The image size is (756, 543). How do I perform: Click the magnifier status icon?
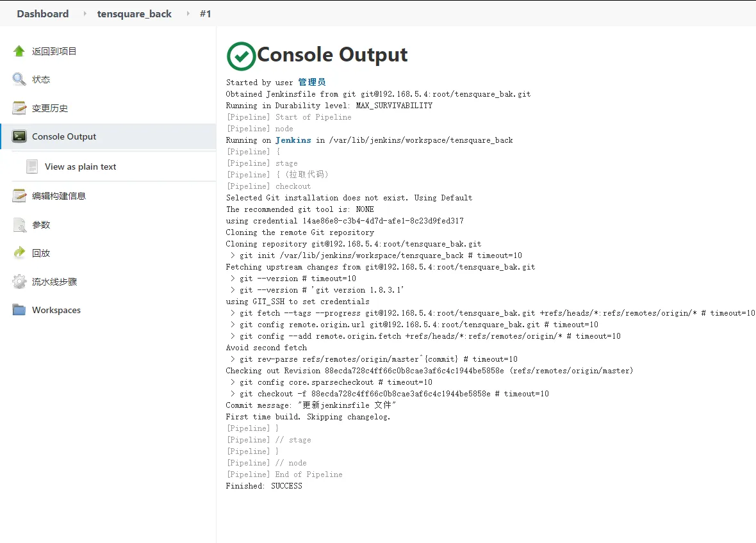point(19,79)
